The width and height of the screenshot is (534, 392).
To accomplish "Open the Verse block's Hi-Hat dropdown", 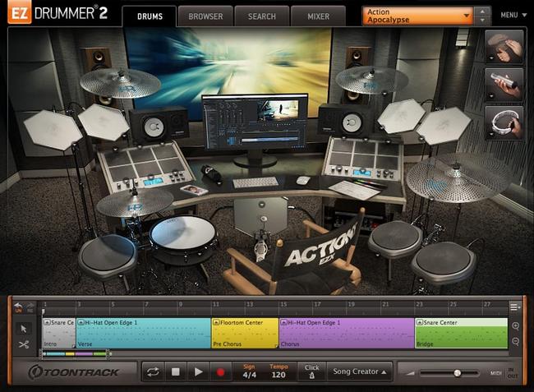I will tap(81, 322).
